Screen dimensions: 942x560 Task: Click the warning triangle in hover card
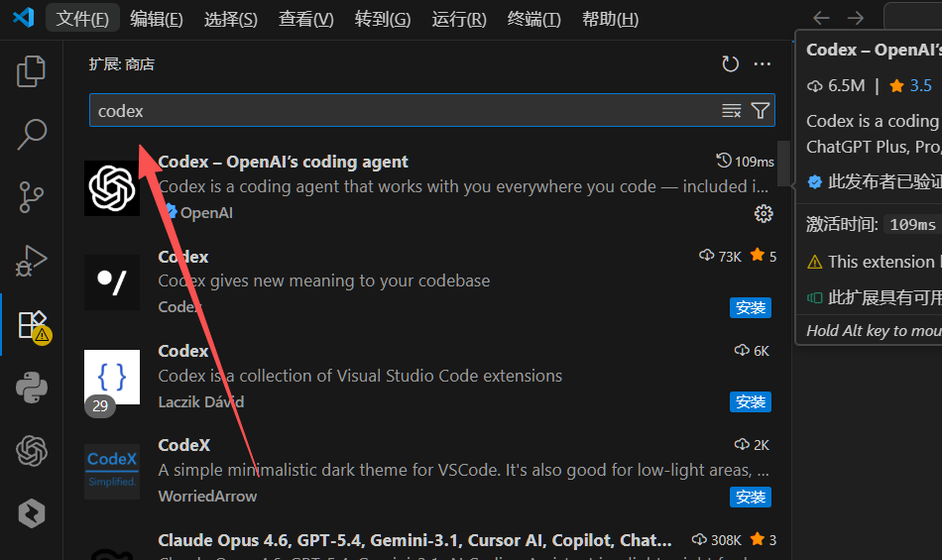(x=815, y=263)
